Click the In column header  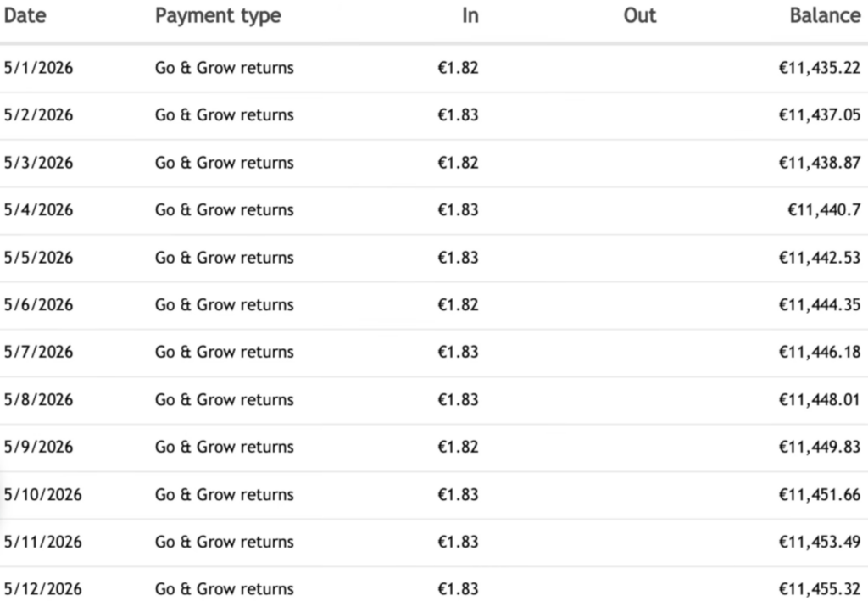[470, 15]
